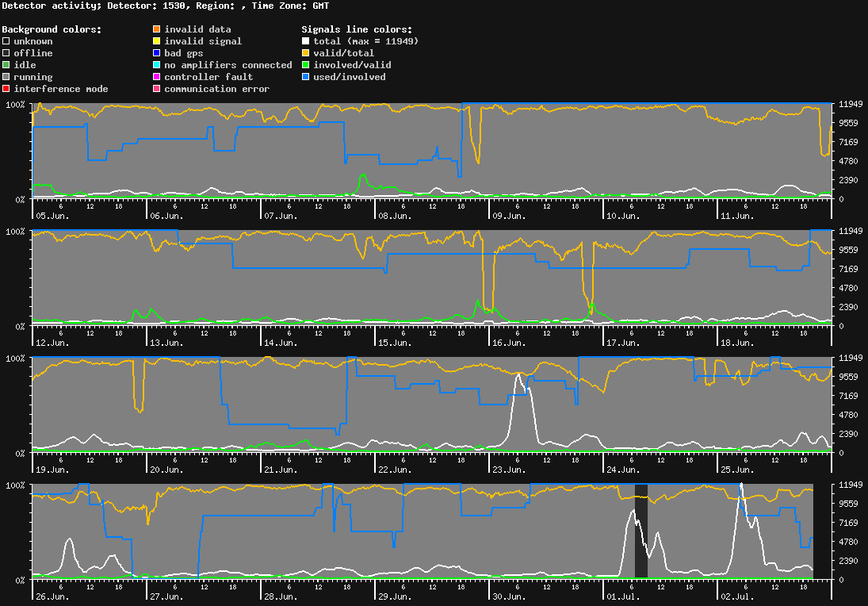Click the 'no amplifiers connected' legend label
868x606 pixels.
[228, 65]
